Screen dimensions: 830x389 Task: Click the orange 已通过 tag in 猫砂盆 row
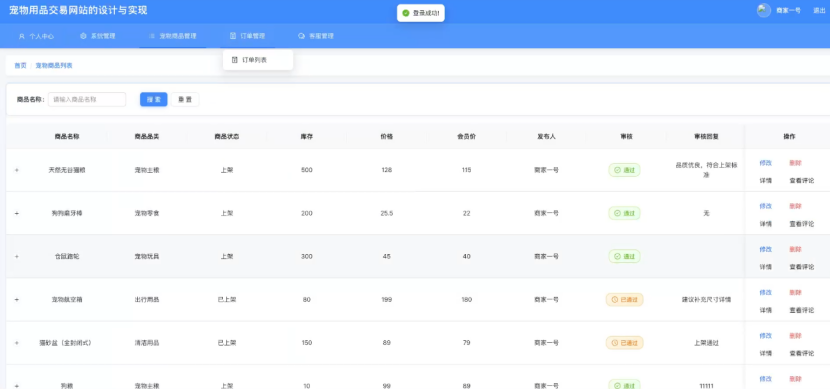[625, 343]
